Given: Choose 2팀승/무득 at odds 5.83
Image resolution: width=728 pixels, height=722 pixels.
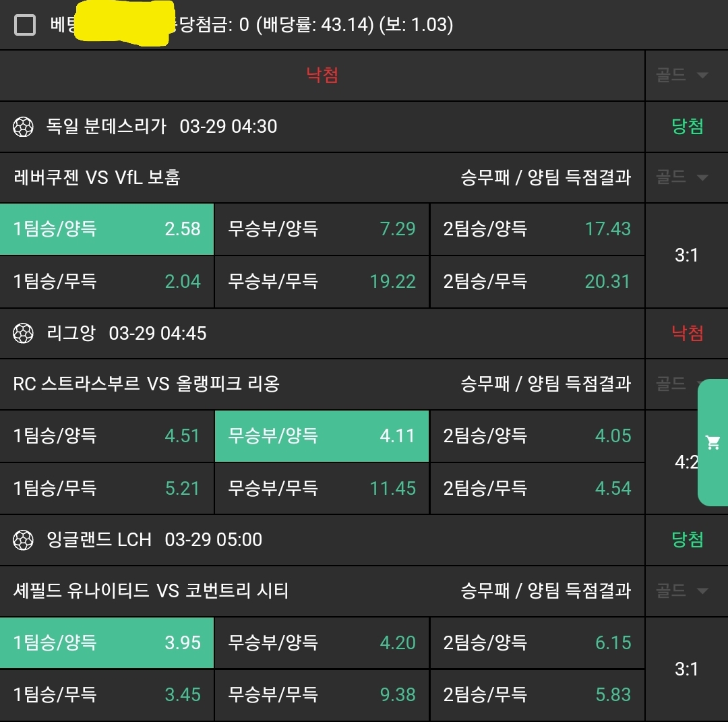Looking at the screenshot, I should tap(537, 694).
